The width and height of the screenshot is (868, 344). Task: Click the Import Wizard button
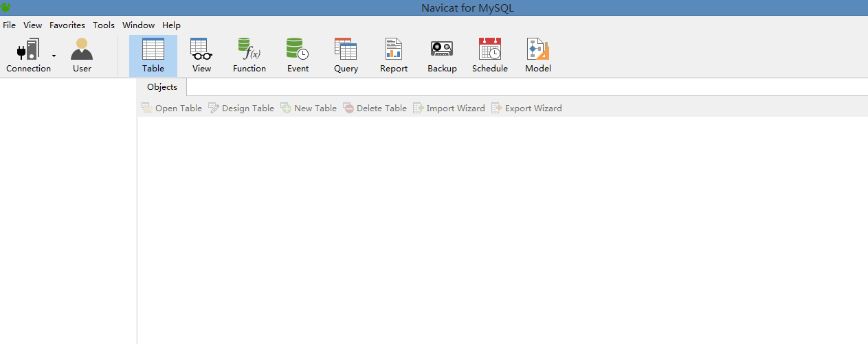449,108
